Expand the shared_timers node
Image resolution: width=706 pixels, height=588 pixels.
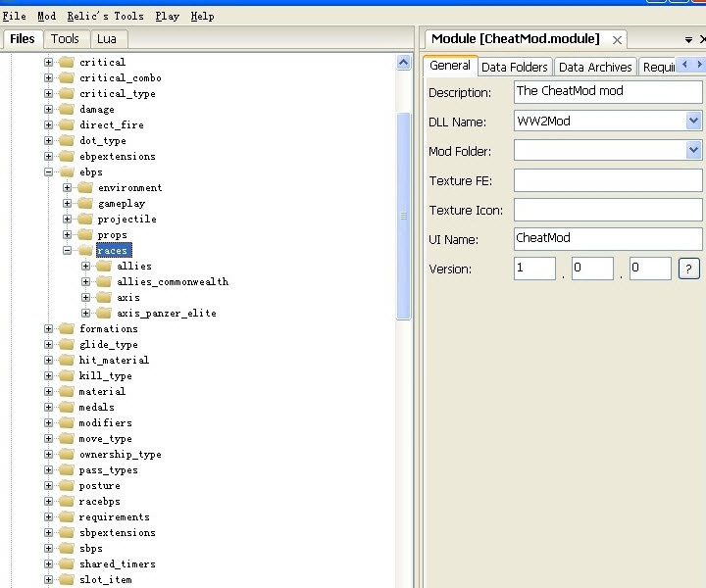coord(48,564)
